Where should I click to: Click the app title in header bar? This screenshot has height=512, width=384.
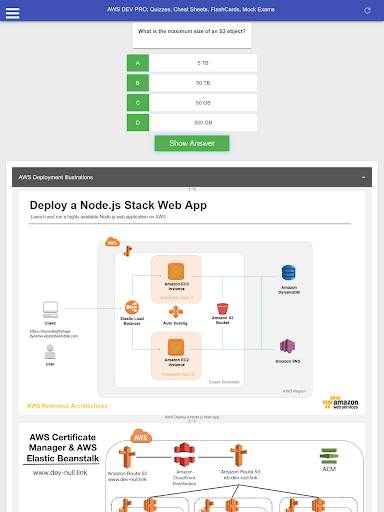[x=191, y=10]
